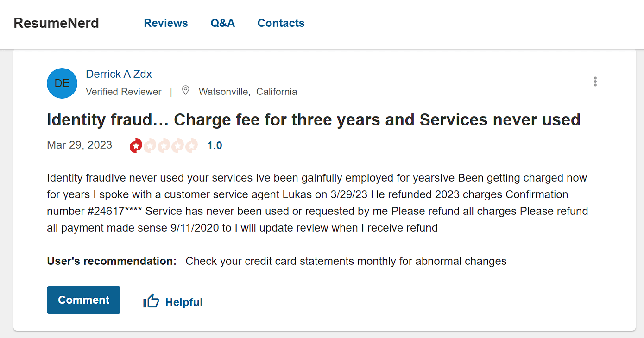The height and width of the screenshot is (338, 644).
Task: Open the "Identity fraud…" review title
Action: coord(313,120)
